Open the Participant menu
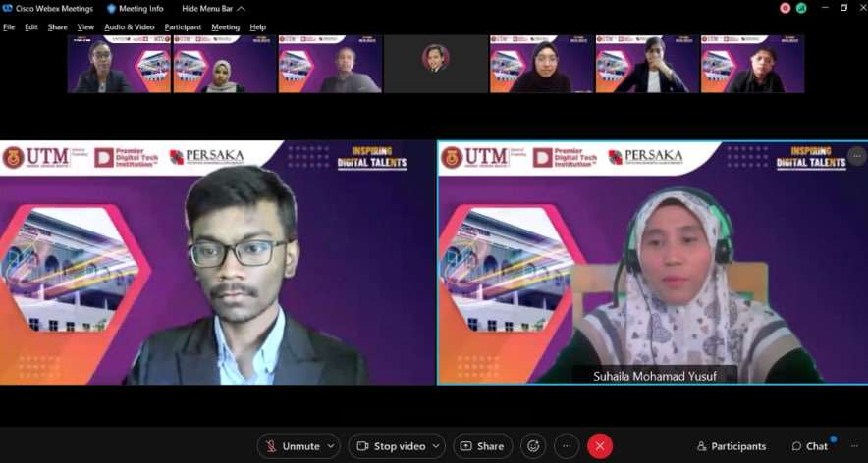 coord(183,27)
